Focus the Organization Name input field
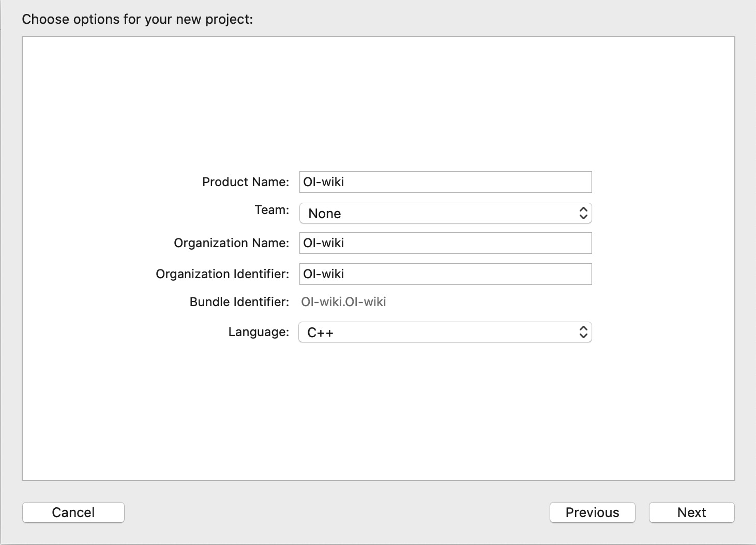The width and height of the screenshot is (756, 545). point(445,243)
